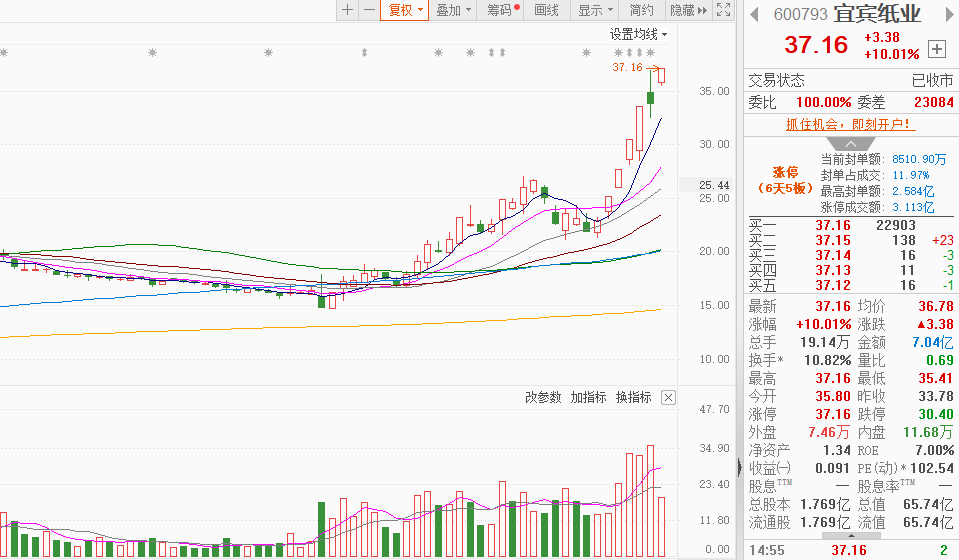Switch to 简约 view

(x=641, y=10)
